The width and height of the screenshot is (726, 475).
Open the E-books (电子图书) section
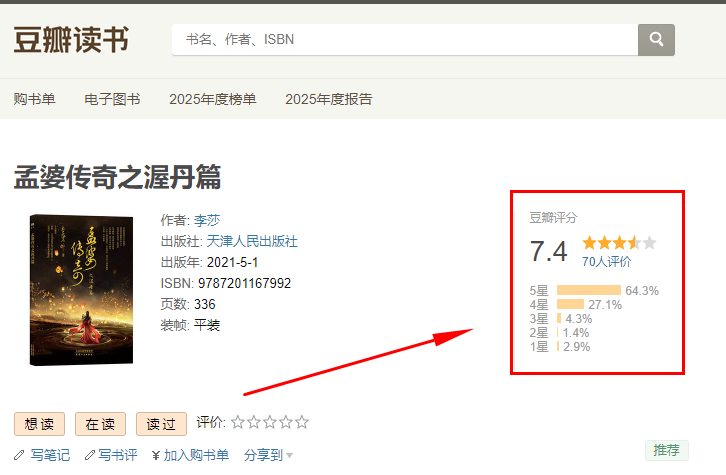tap(112, 99)
